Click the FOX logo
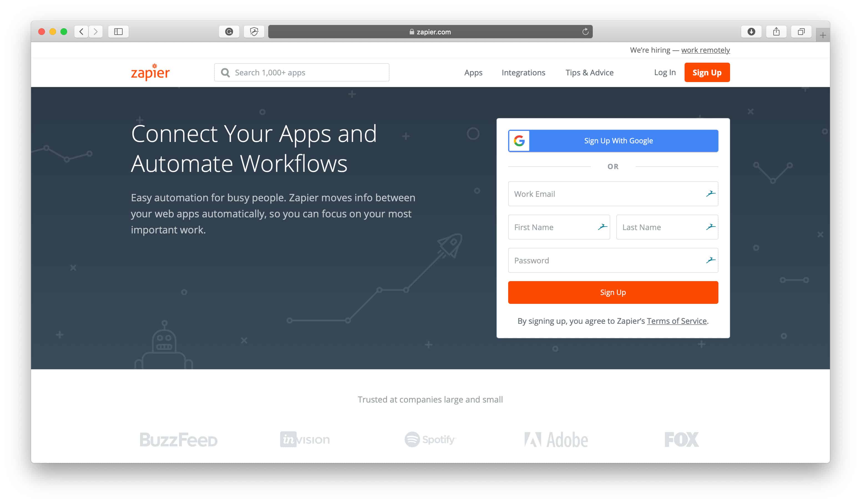The width and height of the screenshot is (861, 504). tap(682, 439)
